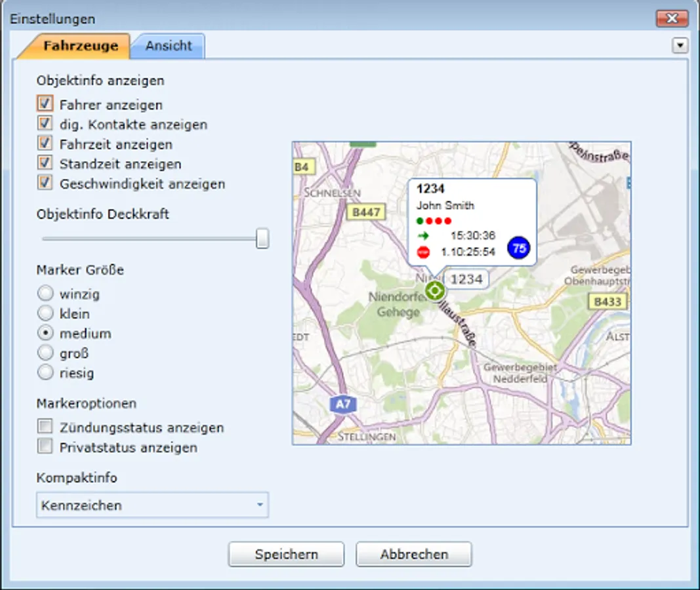Click the Objektinfo Deckkraft slider track
Image resolution: width=700 pixels, height=590 pixels.
point(150,239)
